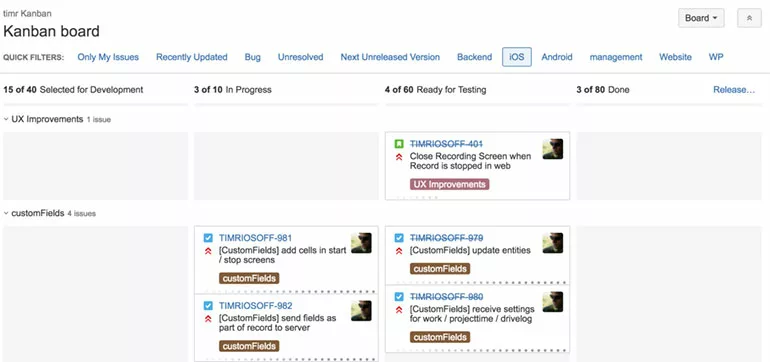Image resolution: width=770 pixels, height=362 pixels.
Task: Collapse the UX Improvements swimlane
Action: pos(6,119)
